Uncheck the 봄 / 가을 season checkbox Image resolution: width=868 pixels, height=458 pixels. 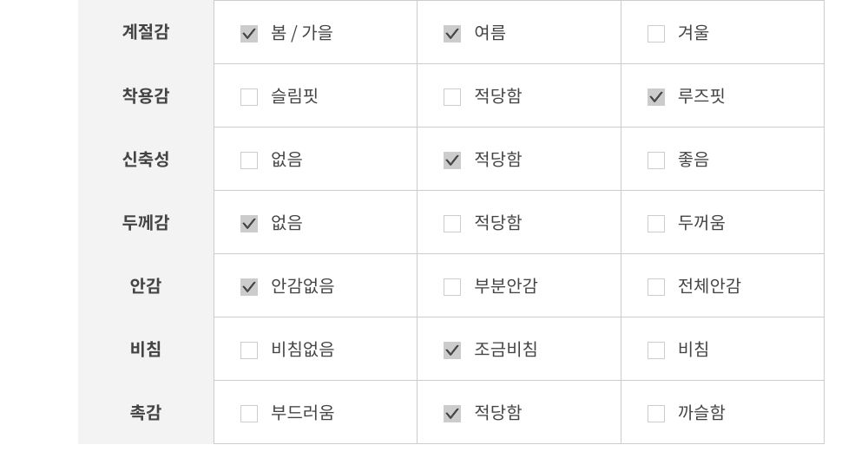pyautogui.click(x=249, y=34)
